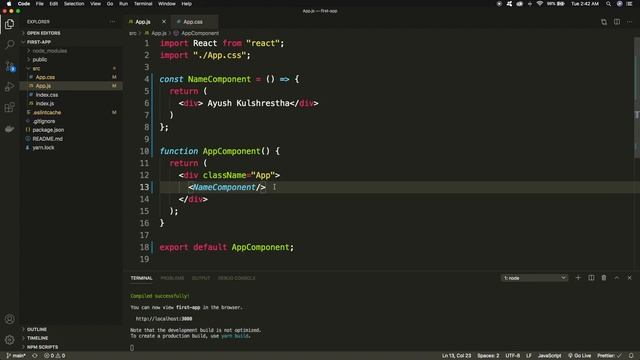Open package.json in the file explorer

48,130
